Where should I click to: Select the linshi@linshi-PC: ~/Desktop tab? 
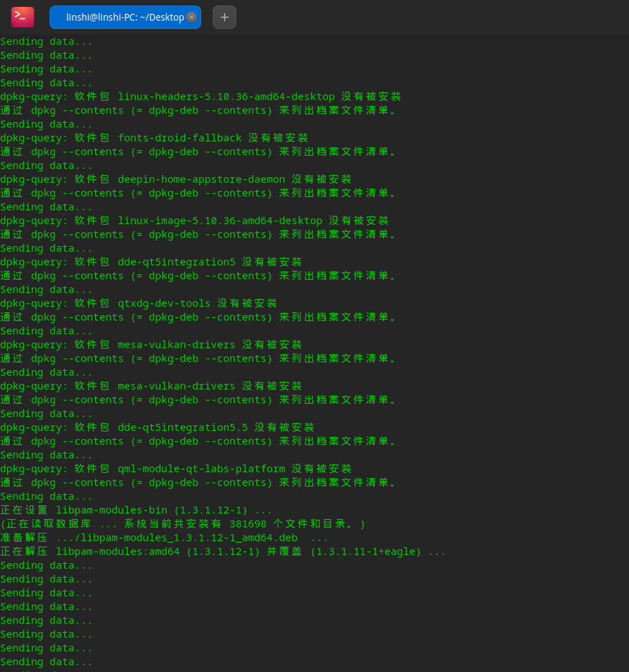(125, 17)
